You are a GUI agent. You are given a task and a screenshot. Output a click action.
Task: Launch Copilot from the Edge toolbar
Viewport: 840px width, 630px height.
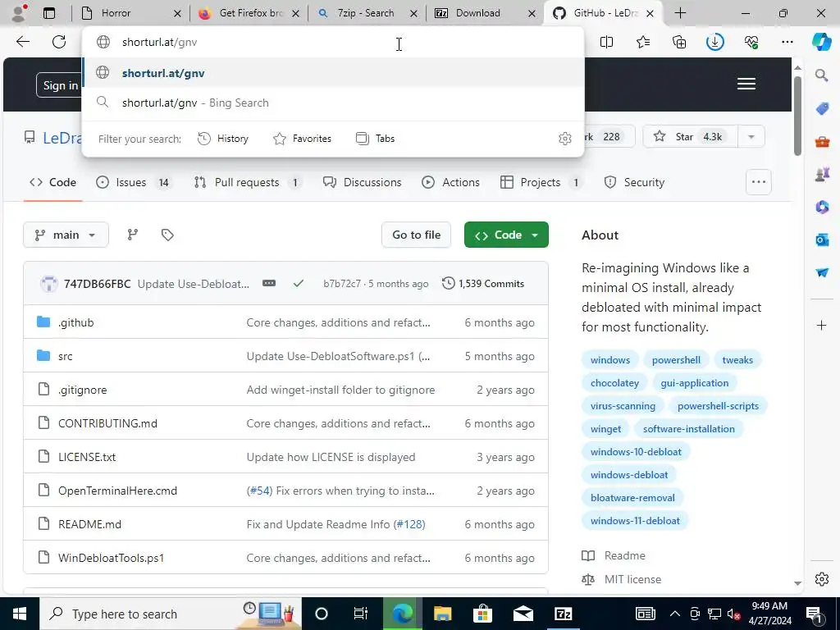click(x=821, y=42)
